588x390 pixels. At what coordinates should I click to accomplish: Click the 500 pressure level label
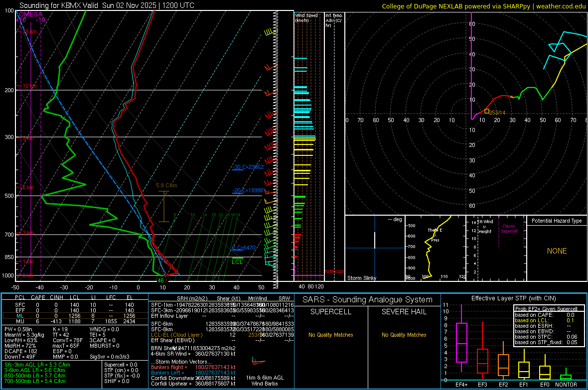point(9,196)
